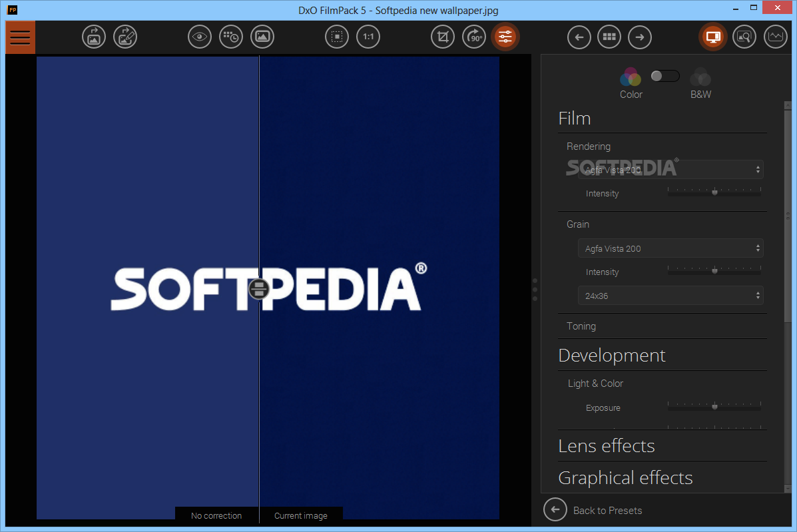Expand the Lens effects section

(x=607, y=445)
